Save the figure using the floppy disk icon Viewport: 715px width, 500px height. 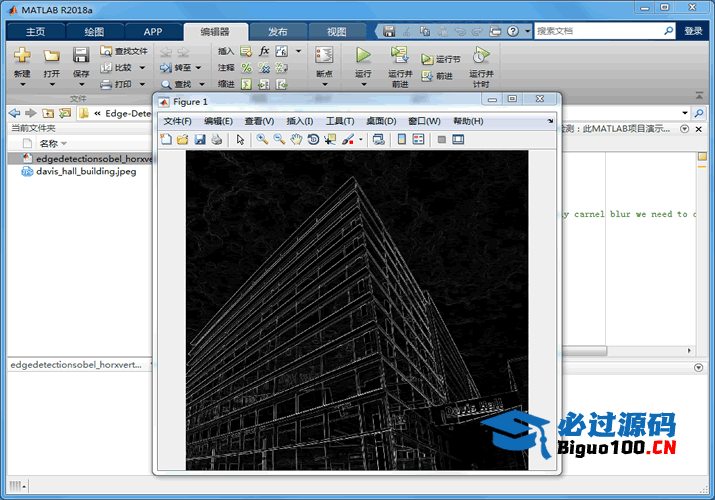tap(200, 139)
